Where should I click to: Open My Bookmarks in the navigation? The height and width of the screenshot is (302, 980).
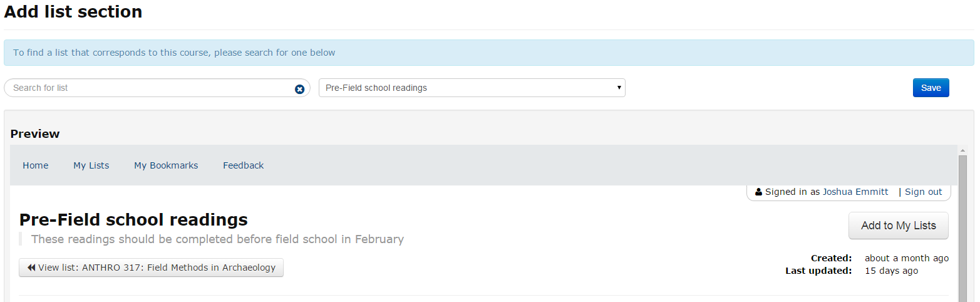tap(166, 165)
